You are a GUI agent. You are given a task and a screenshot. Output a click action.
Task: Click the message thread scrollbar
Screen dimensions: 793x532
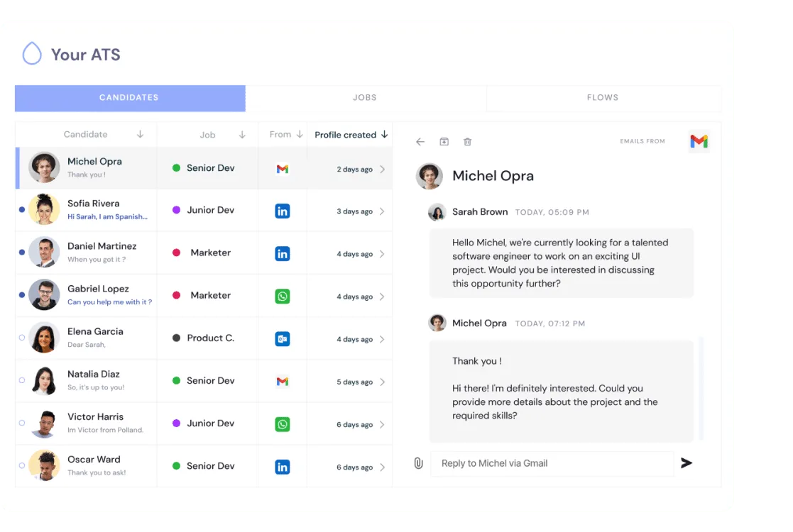(x=701, y=388)
